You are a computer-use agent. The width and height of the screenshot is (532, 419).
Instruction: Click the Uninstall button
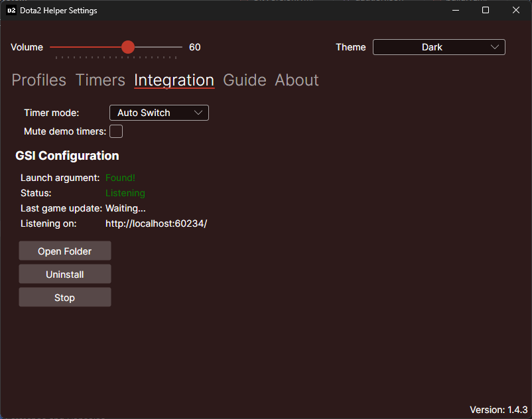click(x=64, y=274)
